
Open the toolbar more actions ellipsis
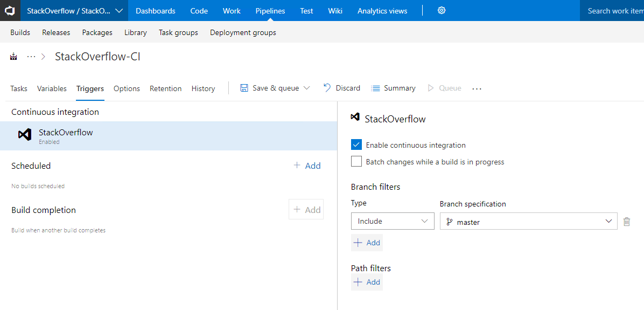(x=477, y=88)
